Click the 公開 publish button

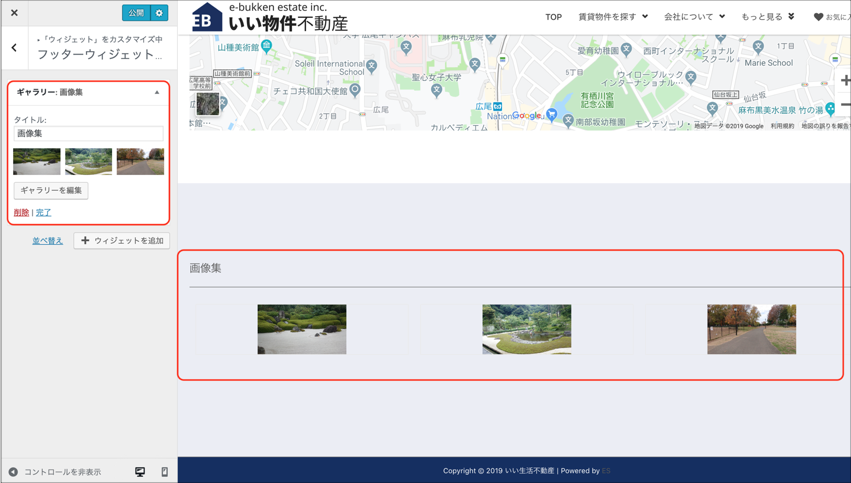136,13
